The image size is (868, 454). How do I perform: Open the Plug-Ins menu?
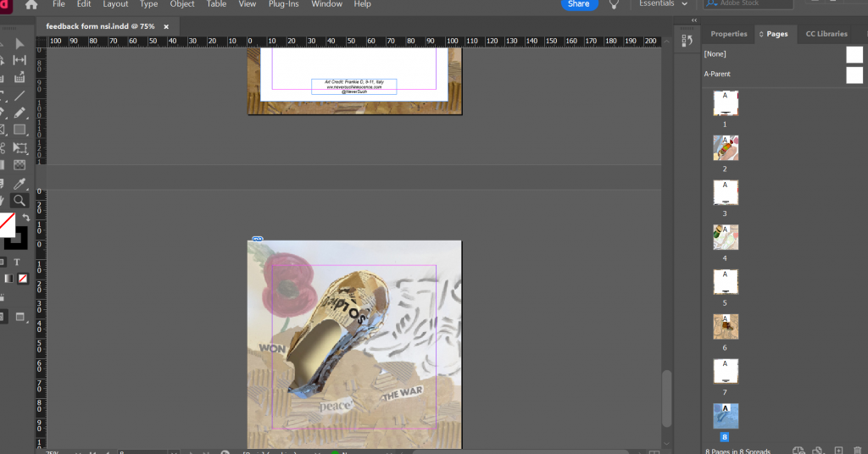tap(284, 4)
